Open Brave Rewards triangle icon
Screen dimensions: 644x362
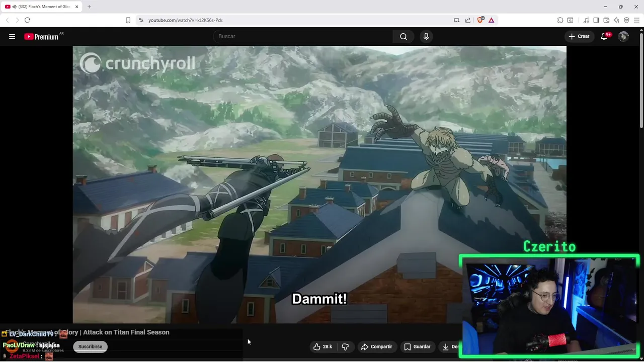491,20
